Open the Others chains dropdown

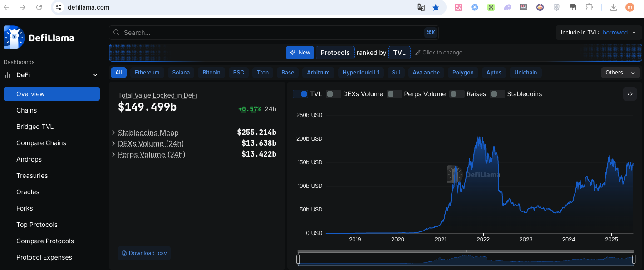click(620, 73)
